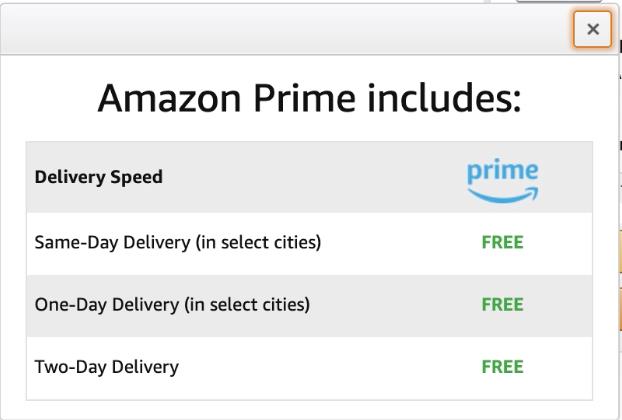This screenshot has width=622, height=420.
Task: Click the FREE label for Same-Day Delivery
Action: [502, 242]
